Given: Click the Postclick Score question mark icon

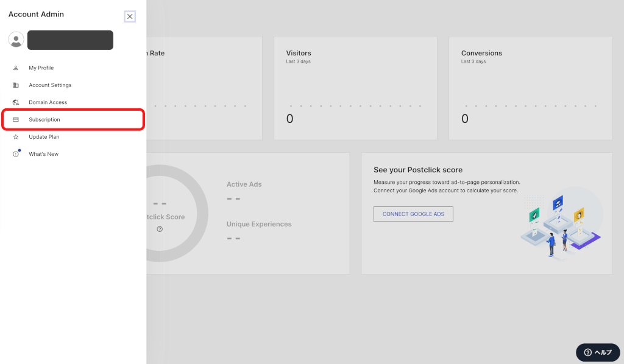Looking at the screenshot, I should tap(160, 229).
